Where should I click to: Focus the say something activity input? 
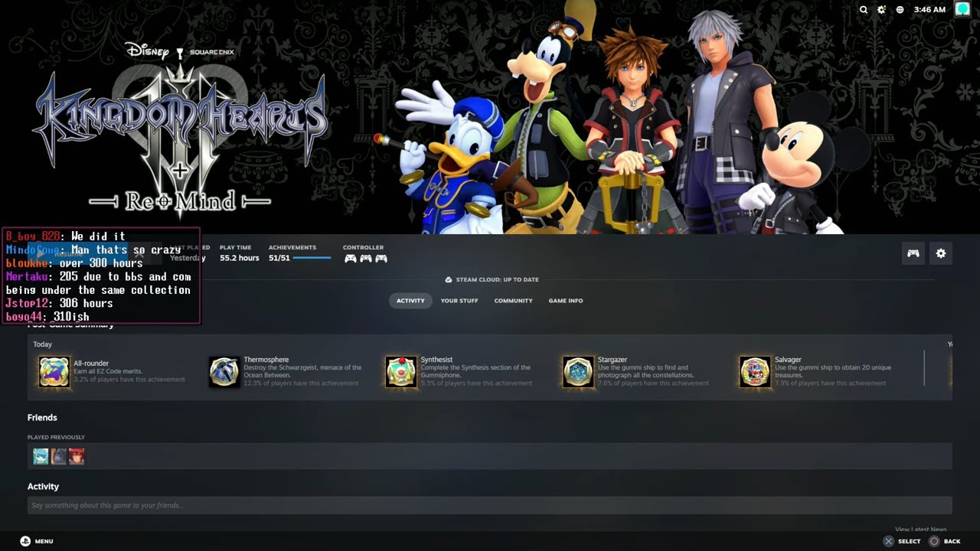click(x=490, y=505)
